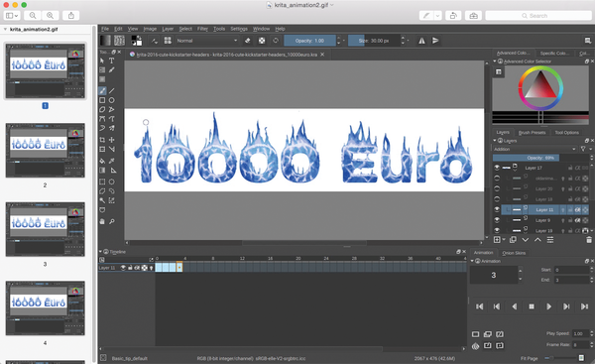Select the Rectangular selection tool
This screenshot has height=364, width=595.
(102, 182)
